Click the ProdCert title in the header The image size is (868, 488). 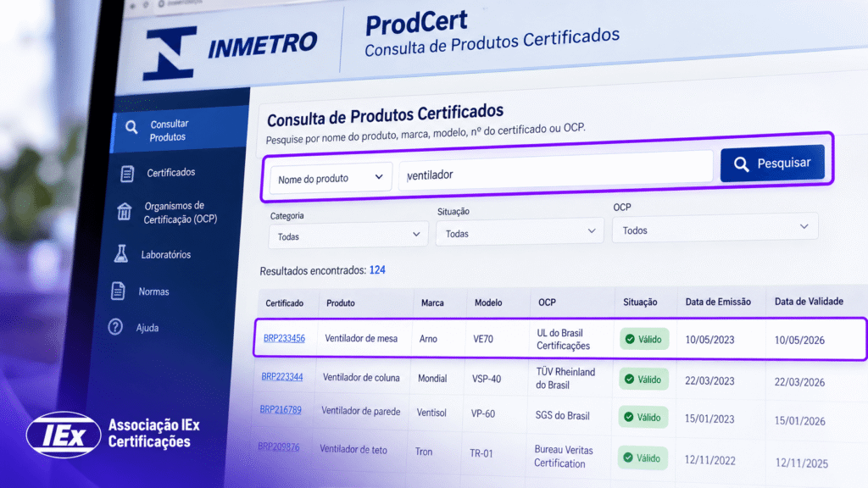[416, 23]
